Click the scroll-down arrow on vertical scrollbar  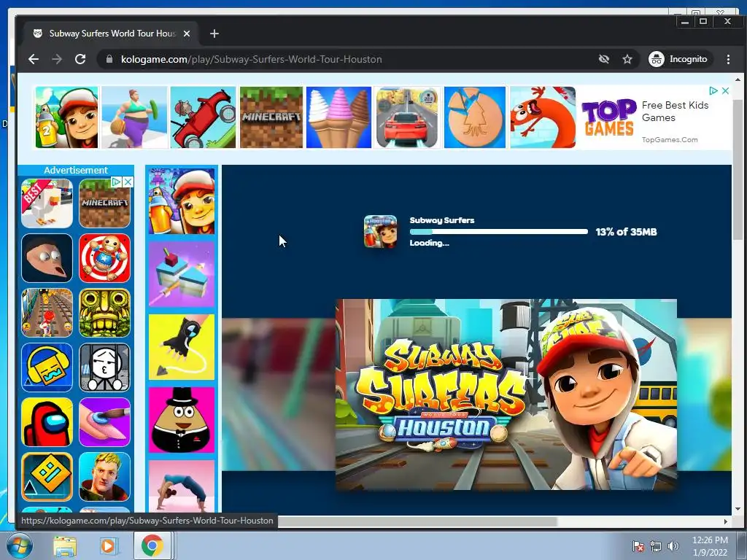pyautogui.click(x=738, y=509)
